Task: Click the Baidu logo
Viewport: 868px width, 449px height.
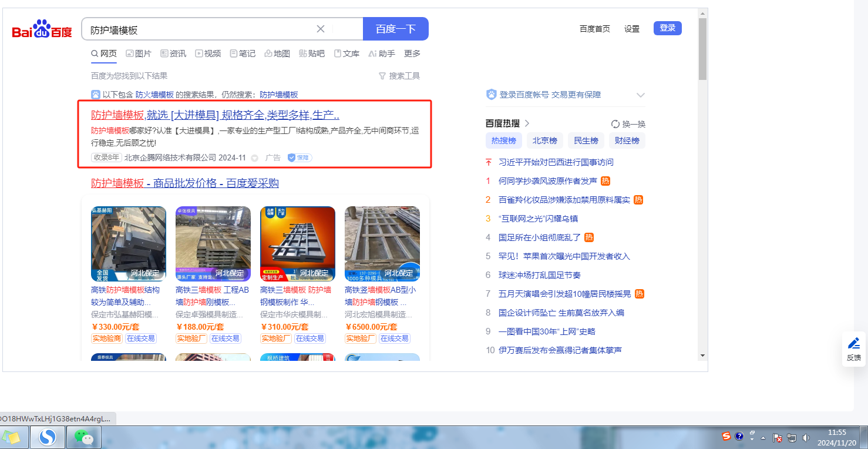Action: (42, 29)
